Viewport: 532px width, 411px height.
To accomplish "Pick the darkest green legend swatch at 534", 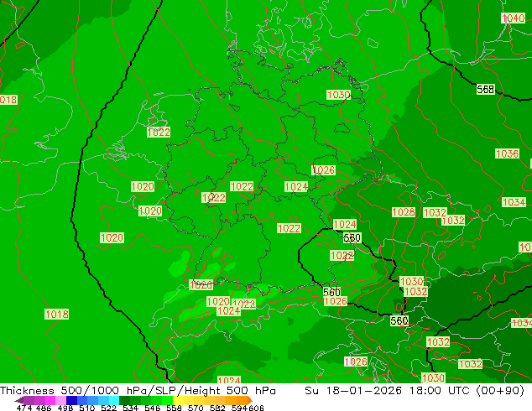I will 124,400.
